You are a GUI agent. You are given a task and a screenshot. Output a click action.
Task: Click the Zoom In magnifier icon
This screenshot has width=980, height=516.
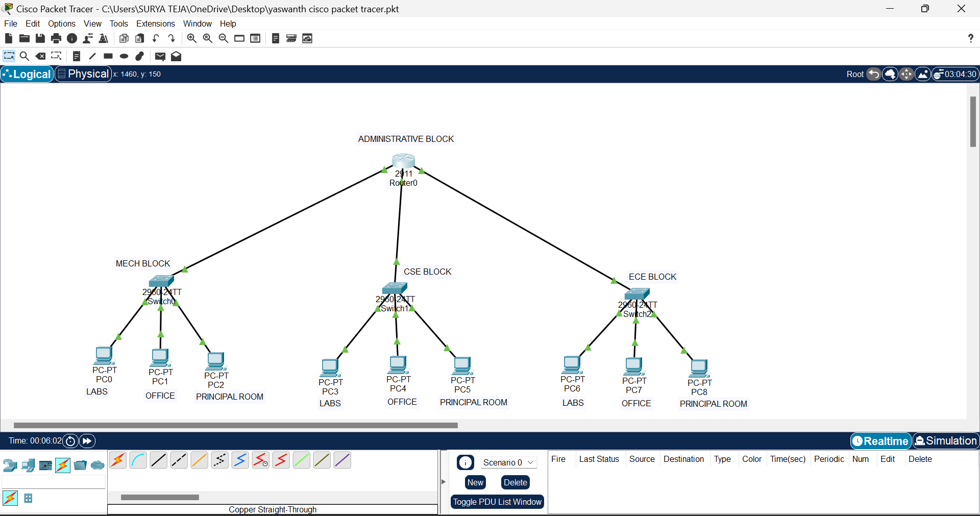[191, 38]
